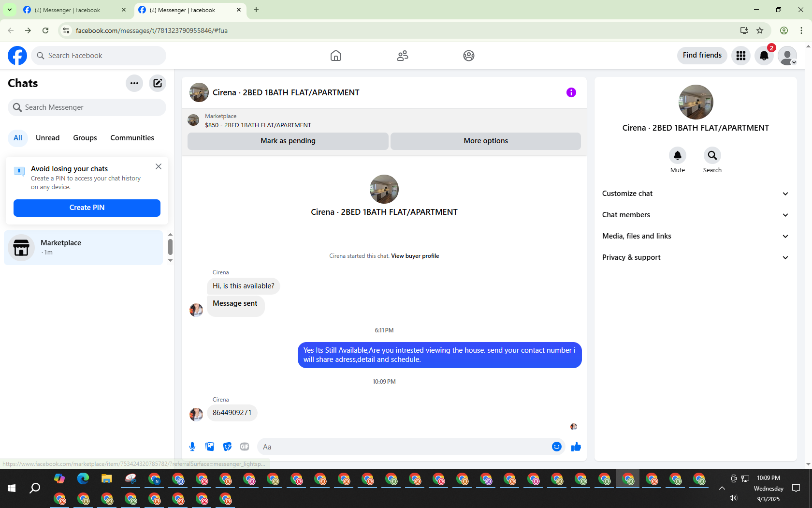
Task: Expand the Customize chat section
Action: [696, 194]
